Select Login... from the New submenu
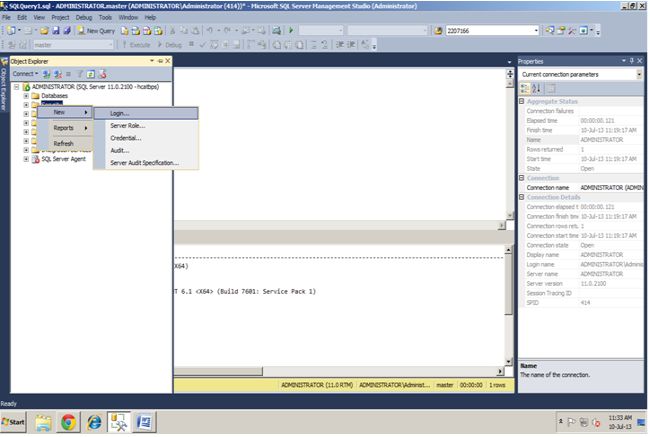Screen dimensions: 650x437 [146, 113]
